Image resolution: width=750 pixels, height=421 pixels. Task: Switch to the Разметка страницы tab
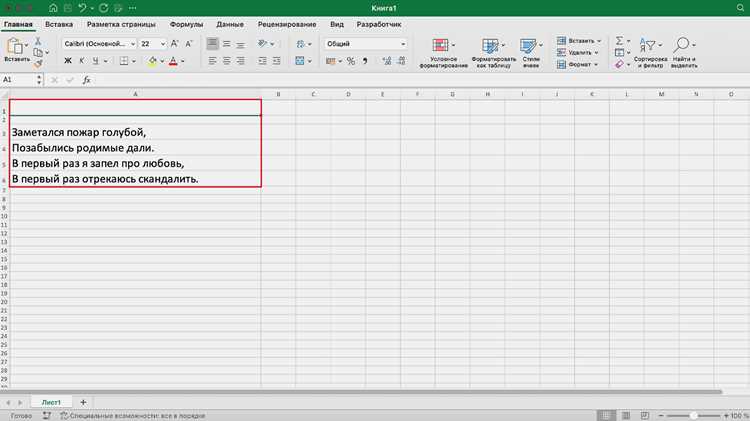[x=121, y=24]
